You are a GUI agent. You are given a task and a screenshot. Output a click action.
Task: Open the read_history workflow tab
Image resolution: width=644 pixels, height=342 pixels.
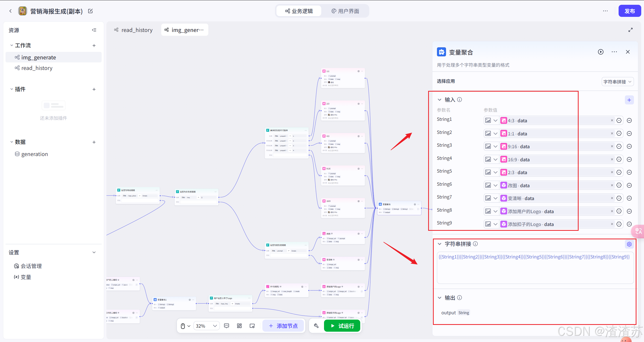134,30
